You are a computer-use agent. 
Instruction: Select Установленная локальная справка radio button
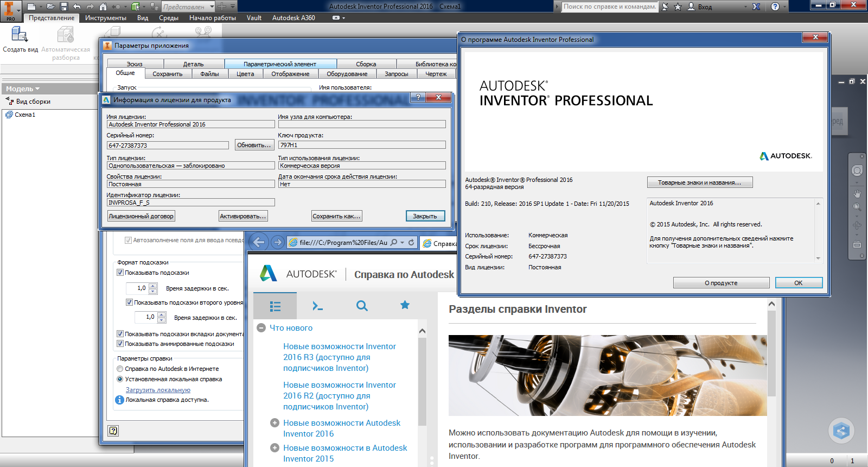click(x=120, y=379)
